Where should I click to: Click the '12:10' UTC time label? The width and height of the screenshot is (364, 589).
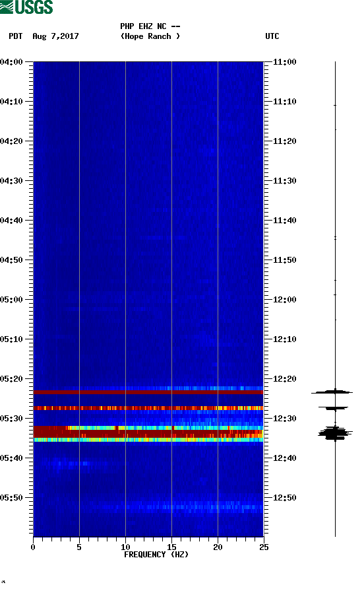284,339
